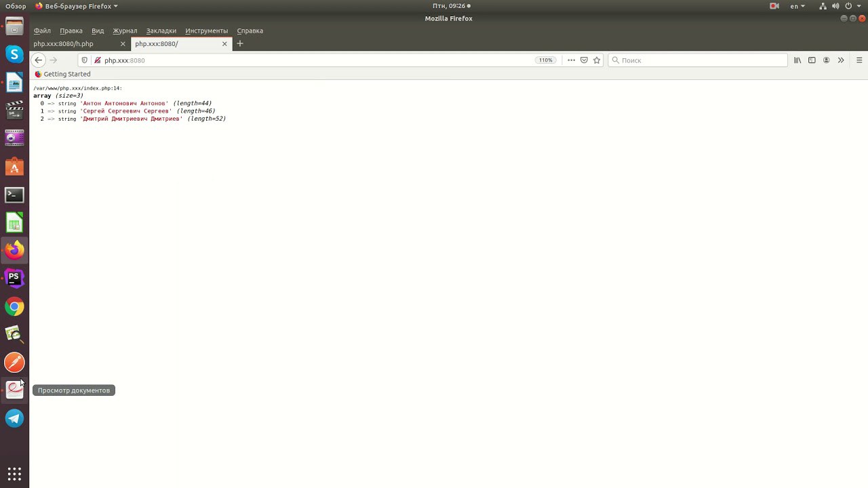
Task: Select text 'Дмитрий Дмитриевич Дмитриев'
Action: click(132, 119)
